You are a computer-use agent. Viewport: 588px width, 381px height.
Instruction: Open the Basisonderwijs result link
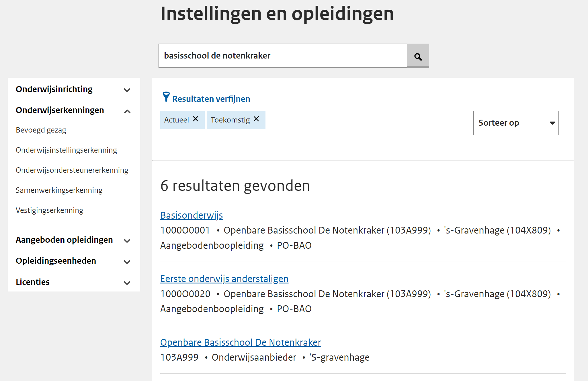tap(192, 215)
